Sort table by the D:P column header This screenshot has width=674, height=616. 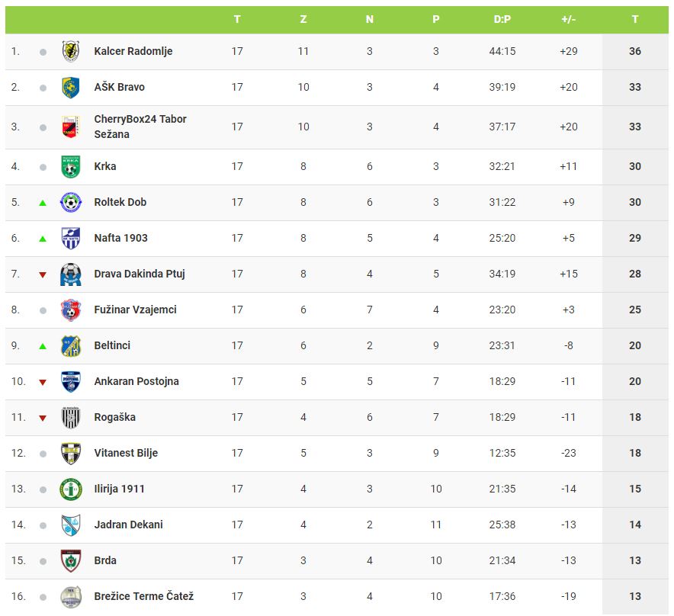[x=502, y=19]
